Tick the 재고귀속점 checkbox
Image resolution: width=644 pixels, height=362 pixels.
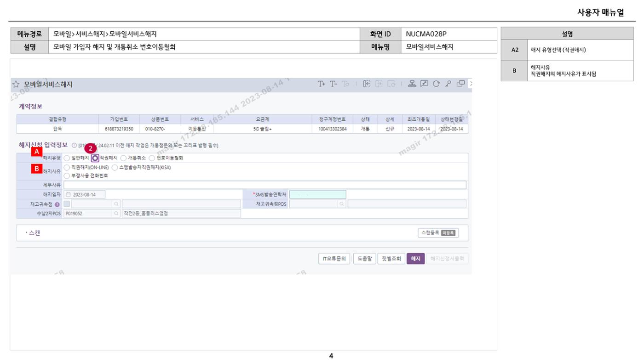(x=67, y=204)
